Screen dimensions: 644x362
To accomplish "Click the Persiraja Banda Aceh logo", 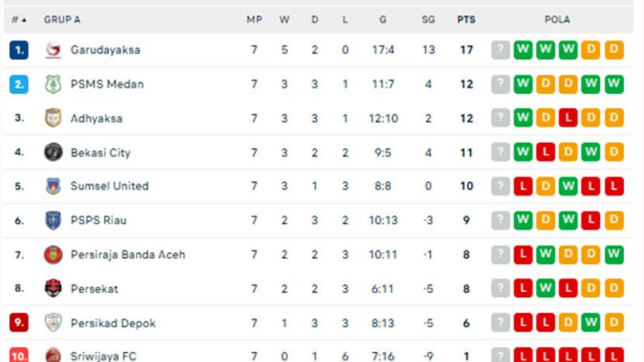I will pos(53,255).
